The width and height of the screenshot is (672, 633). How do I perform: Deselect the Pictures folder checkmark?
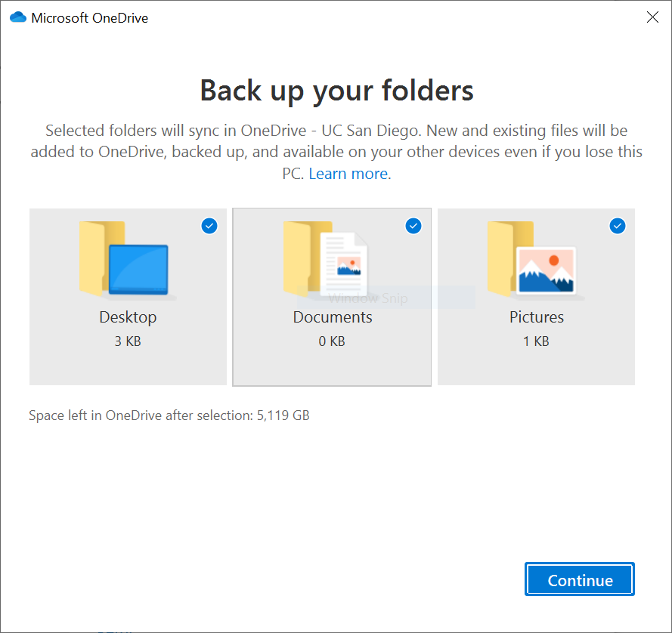[618, 226]
